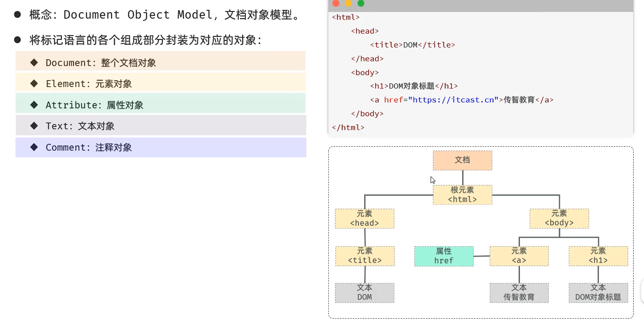Select the 元素 <h1> node
The image size is (644, 322).
pyautogui.click(x=598, y=256)
